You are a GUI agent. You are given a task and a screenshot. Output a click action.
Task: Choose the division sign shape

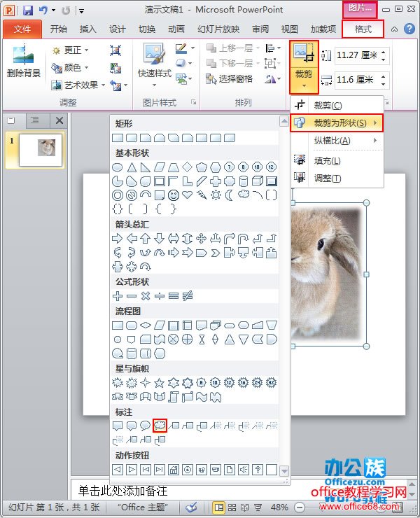160,296
